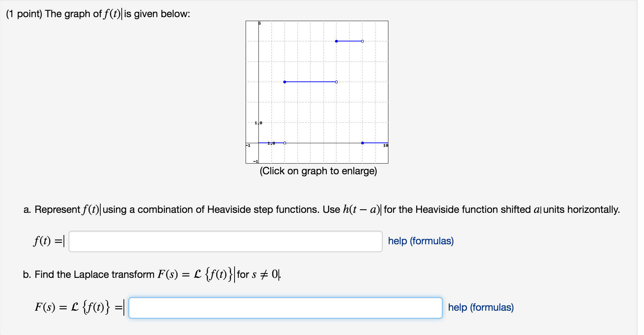The image size is (644, 335).
Task: Click the filled dot starting the middle segment
Action: point(285,82)
